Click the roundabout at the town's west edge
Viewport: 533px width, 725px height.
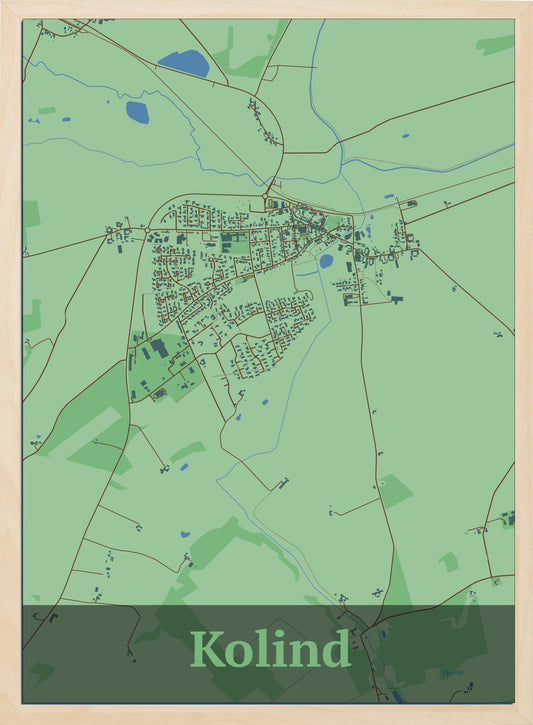tap(147, 230)
